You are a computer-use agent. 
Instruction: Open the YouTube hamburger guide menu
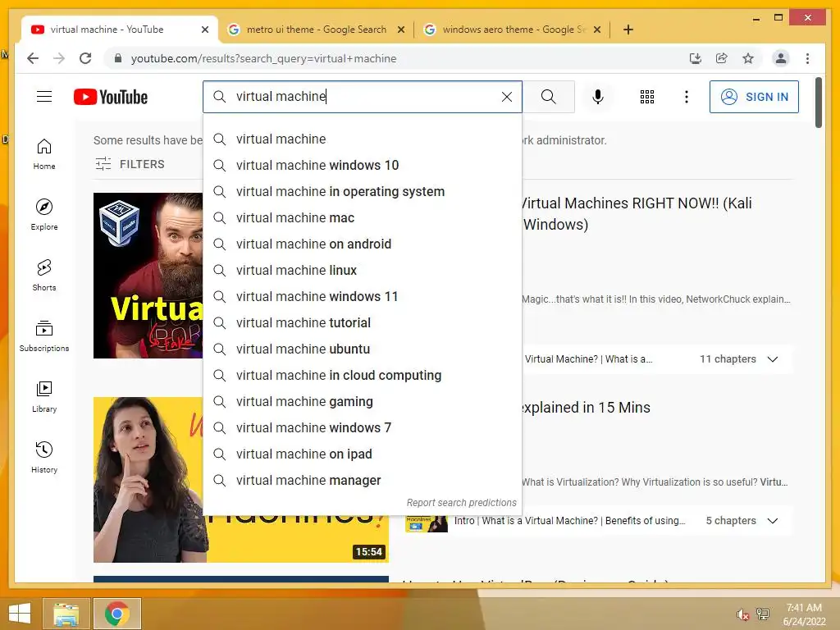(44, 97)
